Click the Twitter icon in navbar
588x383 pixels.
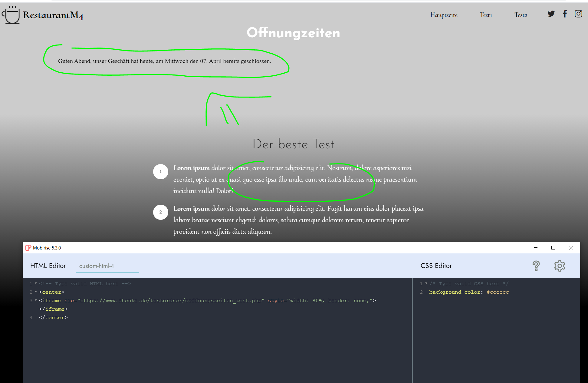[x=551, y=14]
